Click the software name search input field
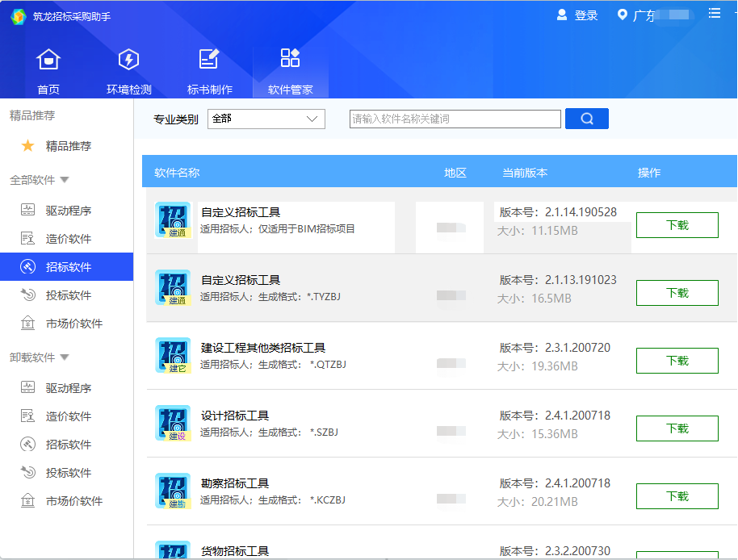The height and width of the screenshot is (560, 738). tap(455, 119)
